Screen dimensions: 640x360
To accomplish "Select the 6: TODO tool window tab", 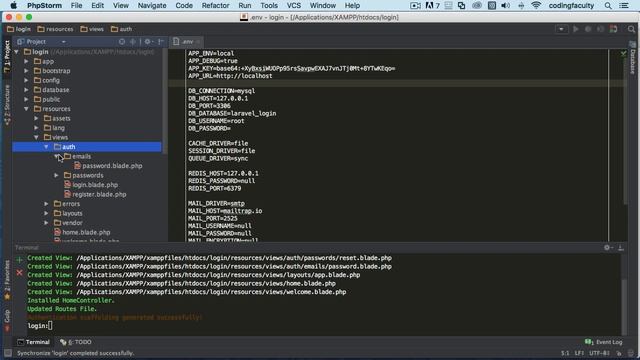I will [76, 342].
